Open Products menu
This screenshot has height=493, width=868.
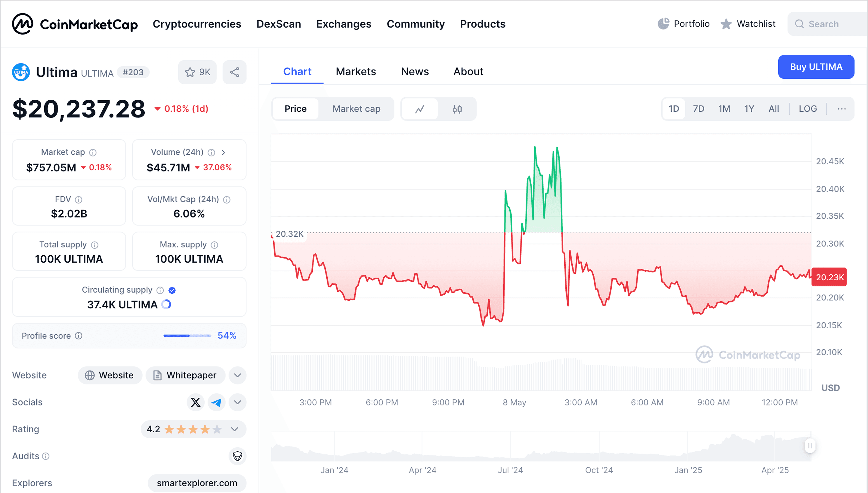[x=483, y=24]
